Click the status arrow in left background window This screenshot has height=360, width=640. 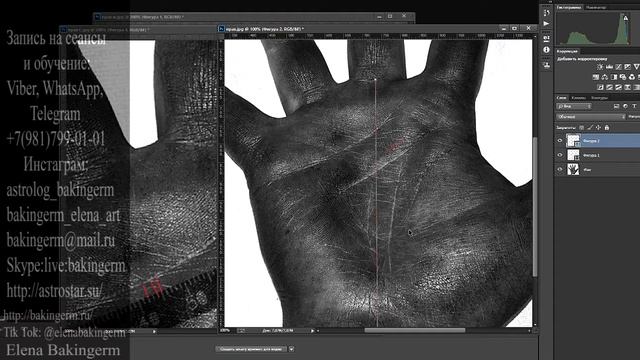[154, 331]
